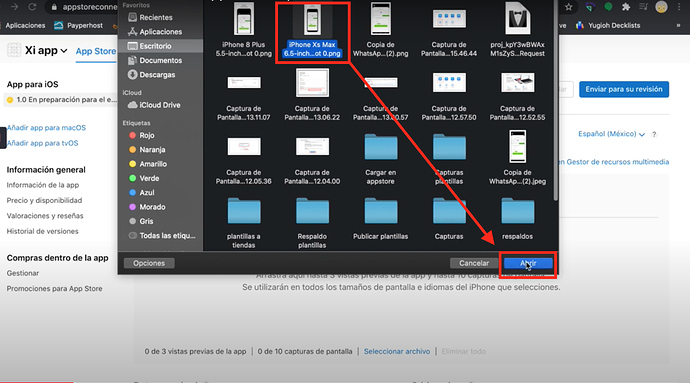
Task: Reload the page in Chrome
Action: point(32,7)
